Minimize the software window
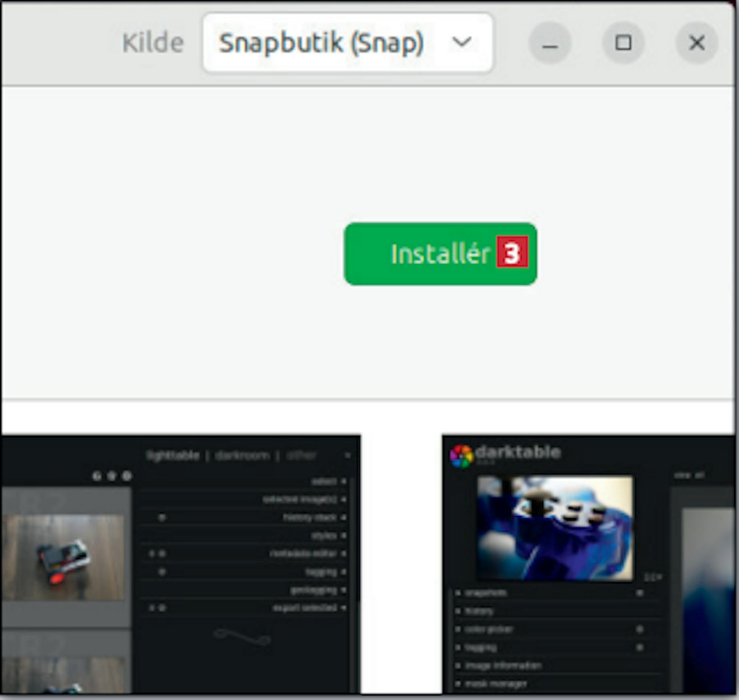Image resolution: width=739 pixels, height=700 pixels. [x=550, y=43]
